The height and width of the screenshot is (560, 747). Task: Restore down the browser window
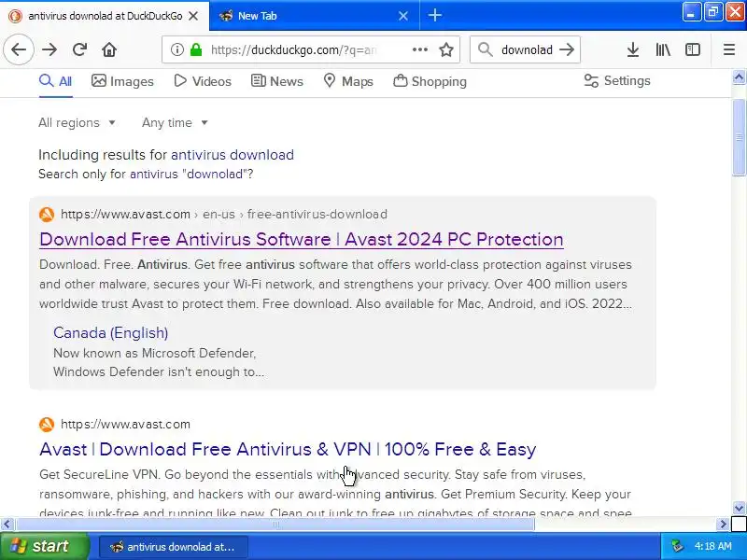(713, 12)
